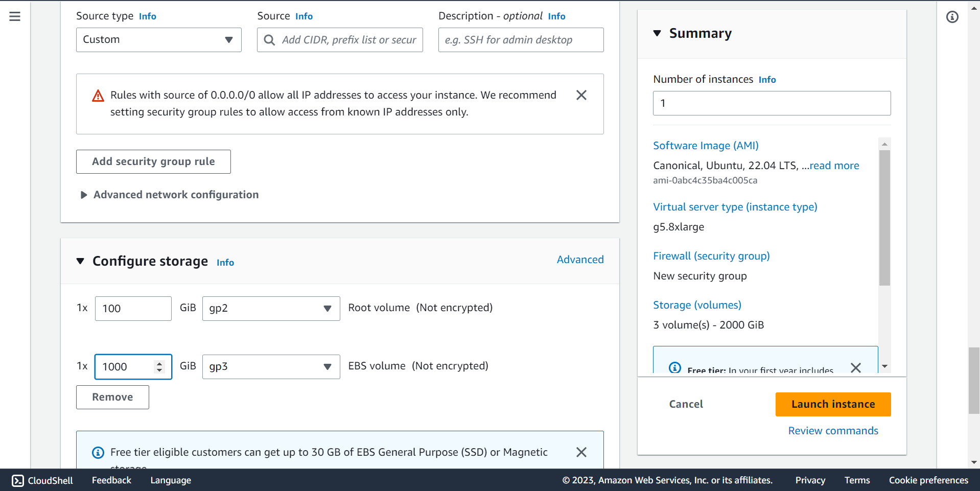Image resolution: width=980 pixels, height=491 pixels.
Task: Click Info link next to Source type
Action: point(148,16)
